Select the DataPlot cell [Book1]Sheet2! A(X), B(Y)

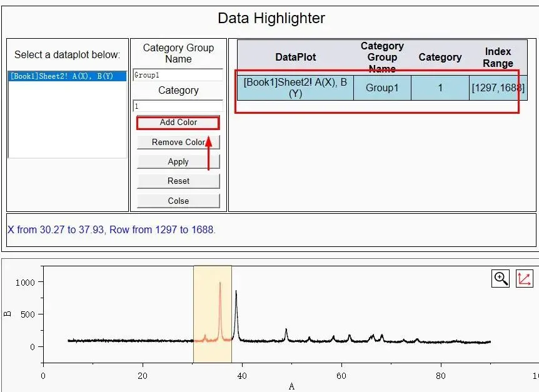point(295,88)
